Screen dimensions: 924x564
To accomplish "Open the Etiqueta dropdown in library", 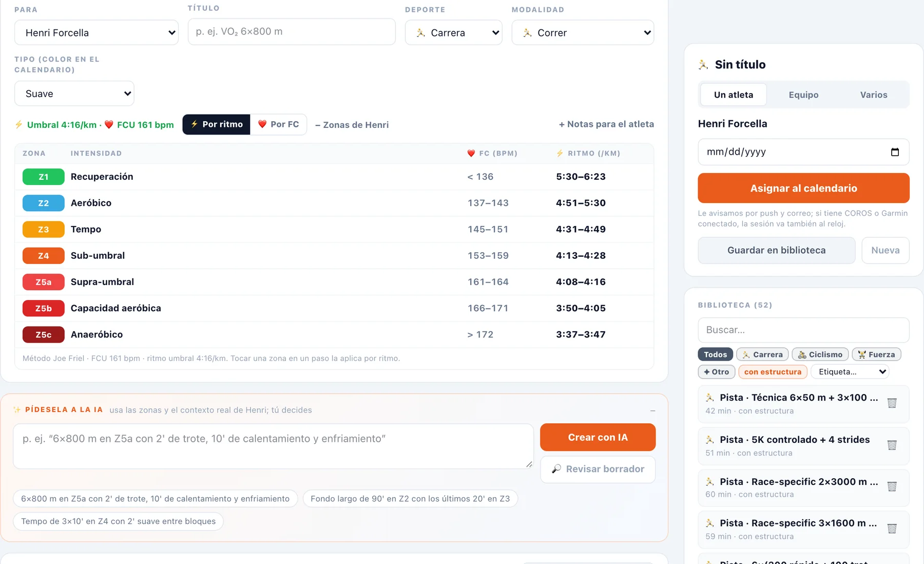I will coord(850,372).
